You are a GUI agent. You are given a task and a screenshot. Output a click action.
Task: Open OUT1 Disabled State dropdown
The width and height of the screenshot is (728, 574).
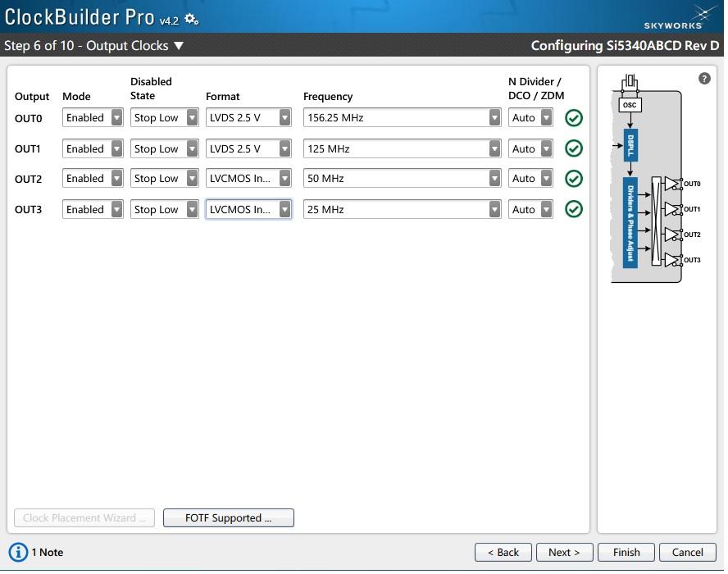tap(164, 148)
